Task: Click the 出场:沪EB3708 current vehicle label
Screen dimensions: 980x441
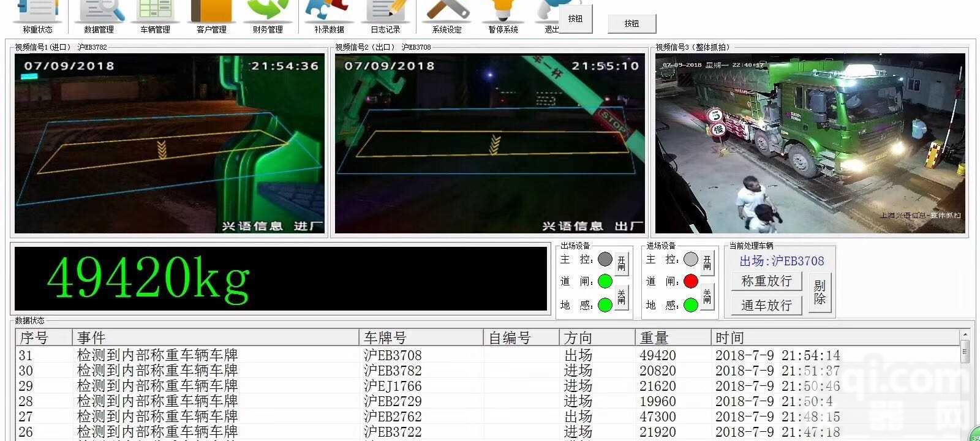Action: (782, 261)
